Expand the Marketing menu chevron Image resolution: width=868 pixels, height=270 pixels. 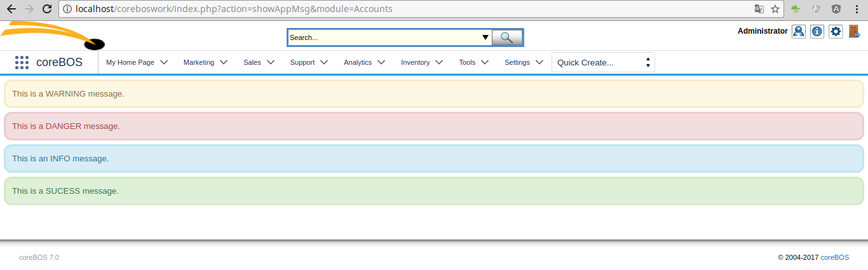[x=224, y=62]
